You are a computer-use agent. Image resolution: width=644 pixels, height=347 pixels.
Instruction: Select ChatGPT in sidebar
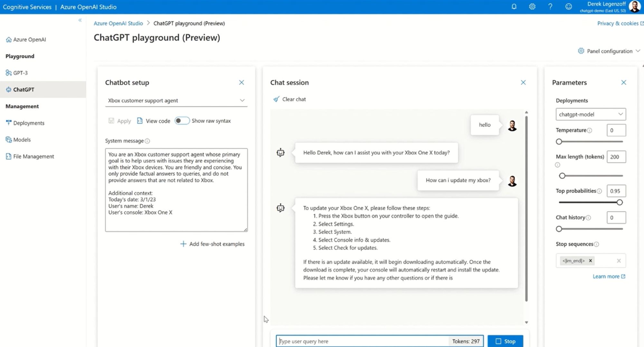click(x=43, y=90)
